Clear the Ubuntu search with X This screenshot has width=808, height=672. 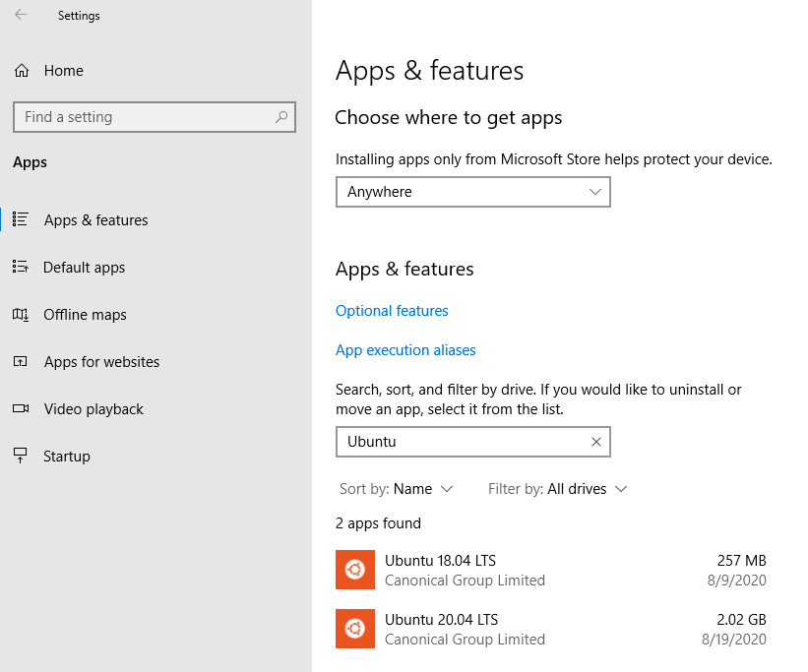pyautogui.click(x=596, y=442)
